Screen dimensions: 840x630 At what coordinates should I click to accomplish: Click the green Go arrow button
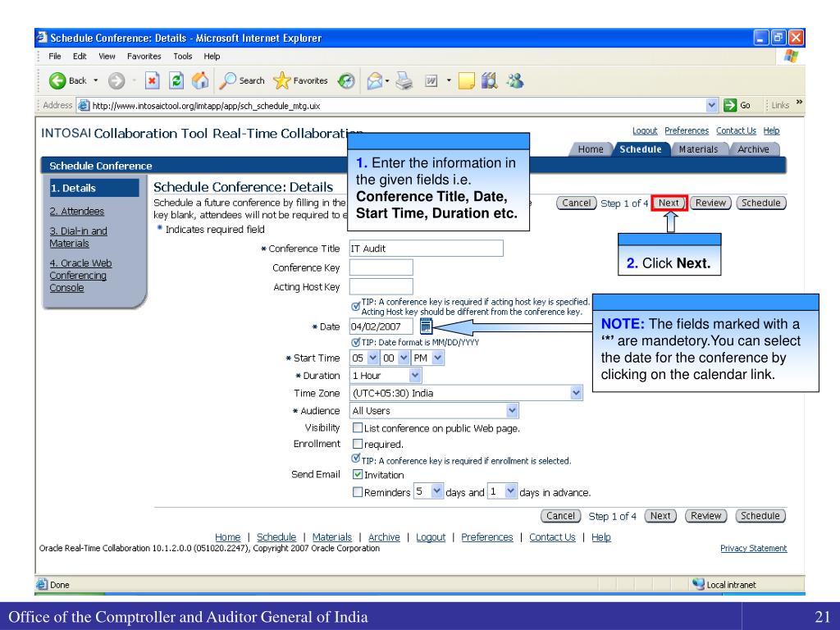click(x=729, y=105)
